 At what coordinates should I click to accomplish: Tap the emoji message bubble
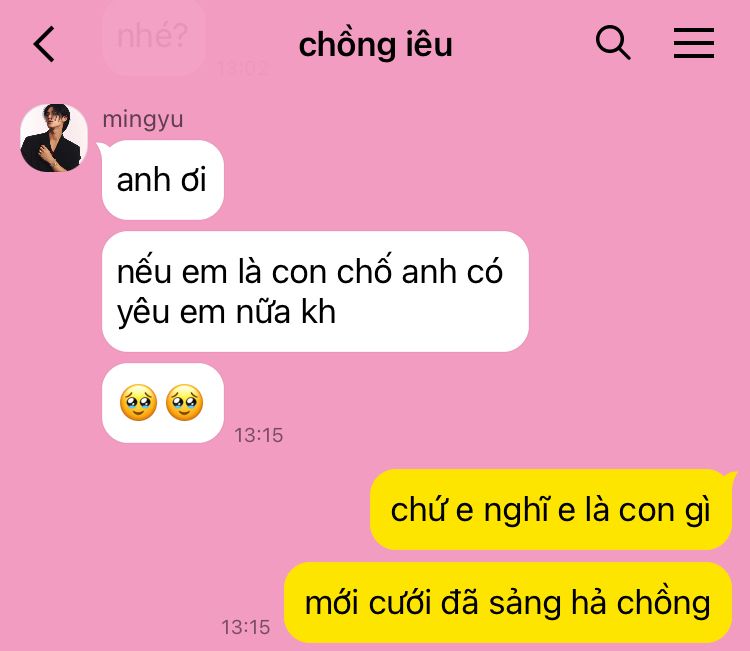(x=163, y=403)
